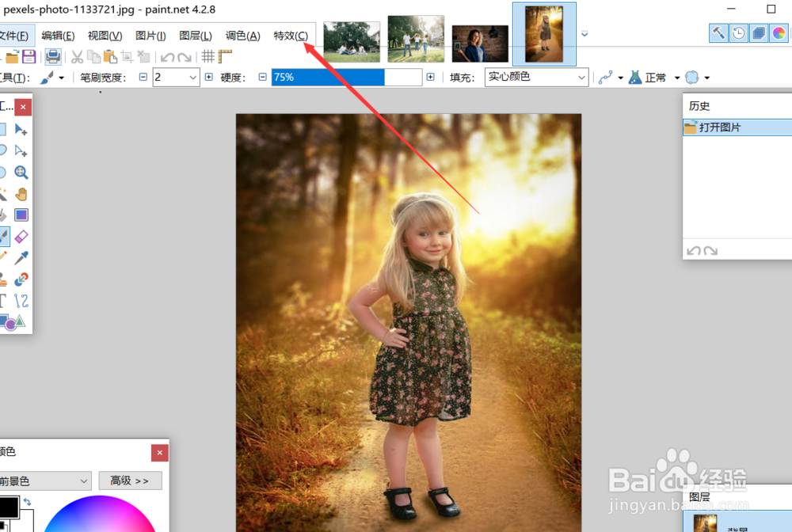
Task: Close the Tools floating window
Action: pos(23,107)
